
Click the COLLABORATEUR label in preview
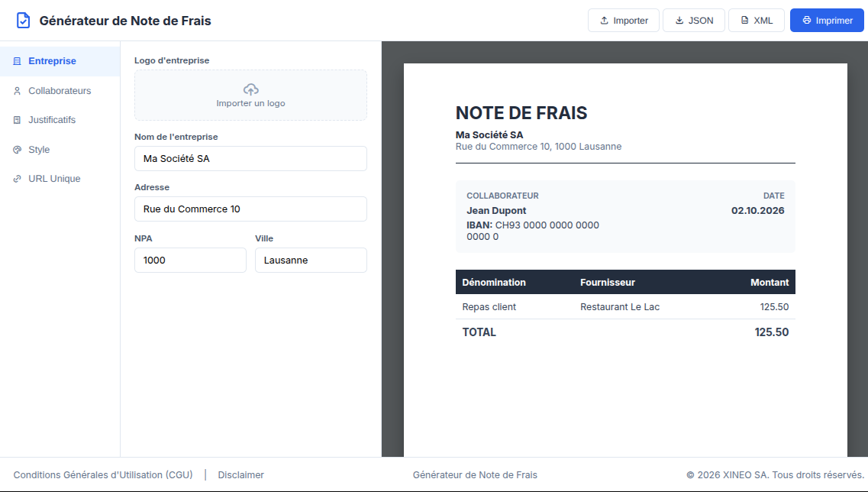pyautogui.click(x=502, y=196)
